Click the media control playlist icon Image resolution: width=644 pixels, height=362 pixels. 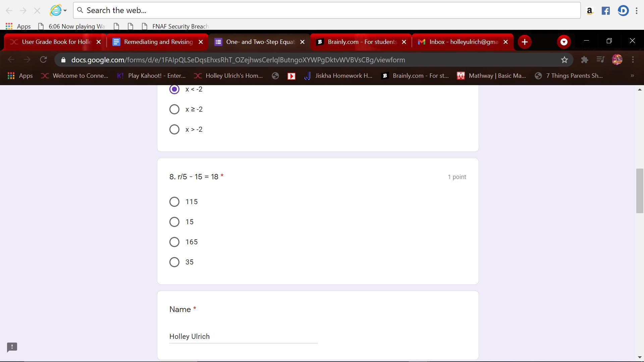click(x=600, y=60)
